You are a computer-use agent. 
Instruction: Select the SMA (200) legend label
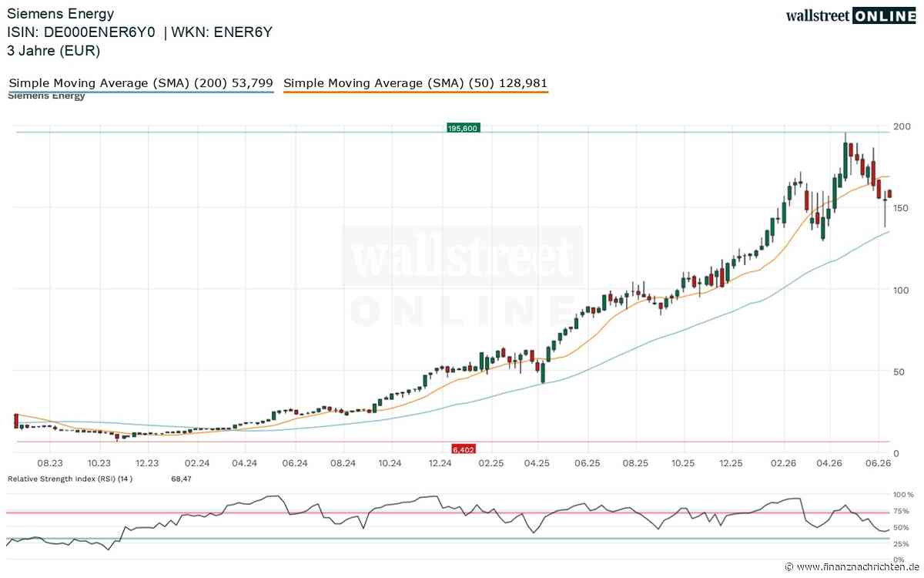click(140, 82)
